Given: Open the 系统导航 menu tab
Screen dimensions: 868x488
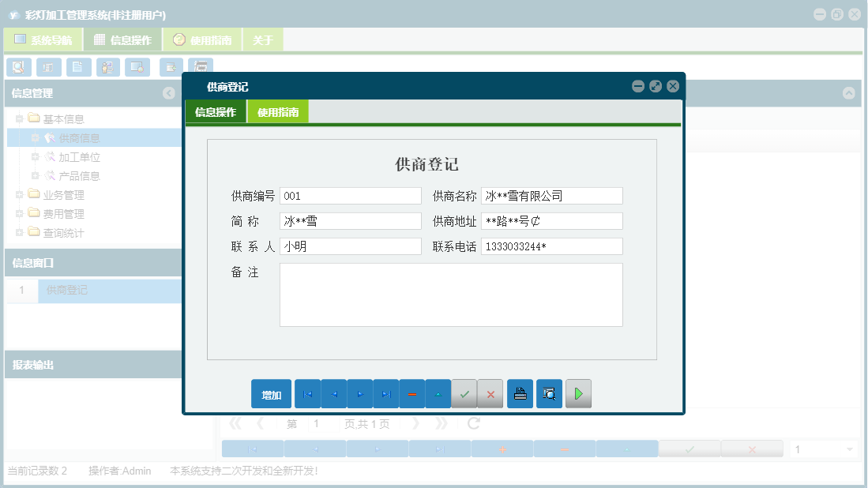Looking at the screenshot, I should point(42,38).
